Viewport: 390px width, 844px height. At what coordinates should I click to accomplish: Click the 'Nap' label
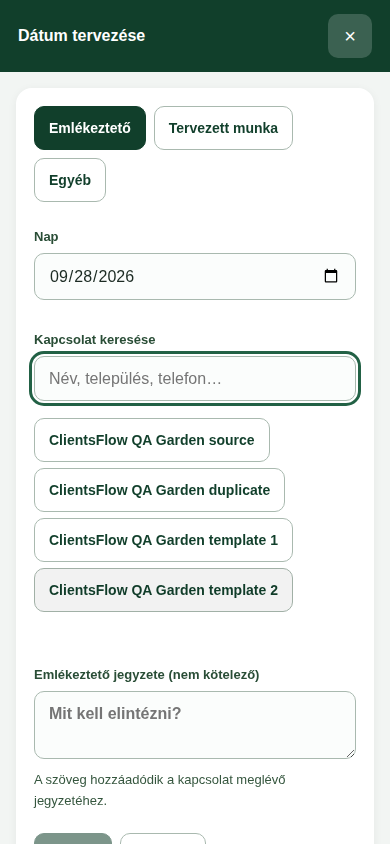[46, 237]
